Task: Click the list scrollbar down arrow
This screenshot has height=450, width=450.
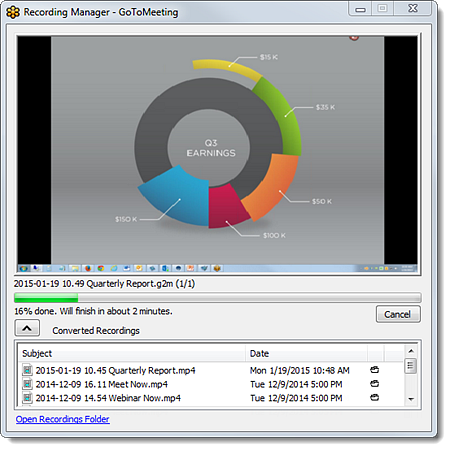Action: point(411,399)
